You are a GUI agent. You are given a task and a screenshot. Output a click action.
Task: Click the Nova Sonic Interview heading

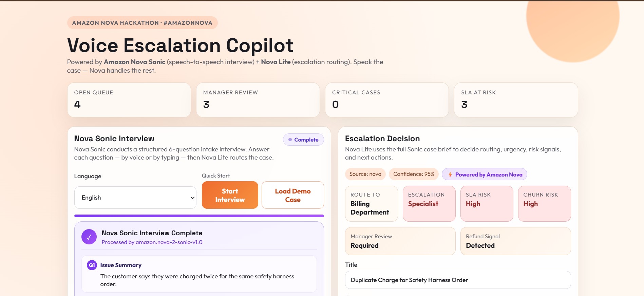click(114, 138)
